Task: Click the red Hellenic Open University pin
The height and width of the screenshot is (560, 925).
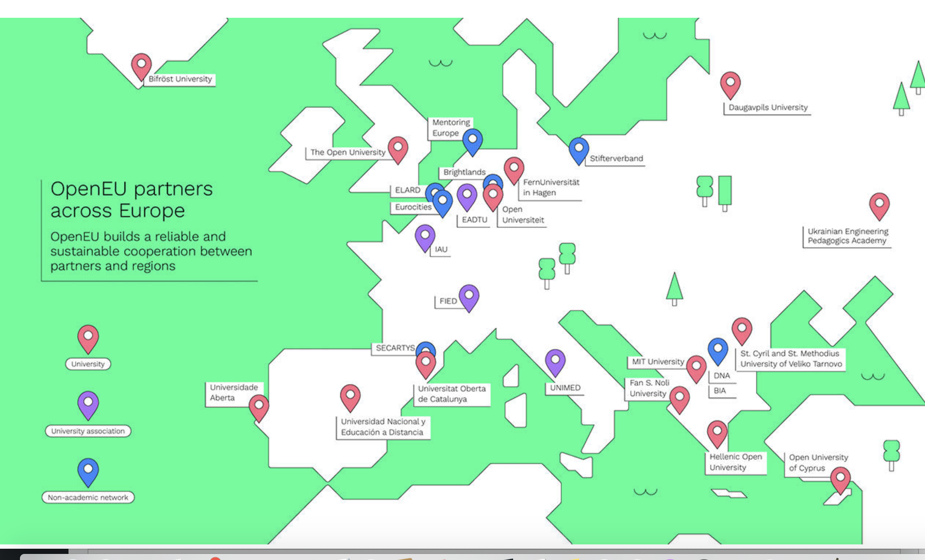Action: (x=717, y=434)
